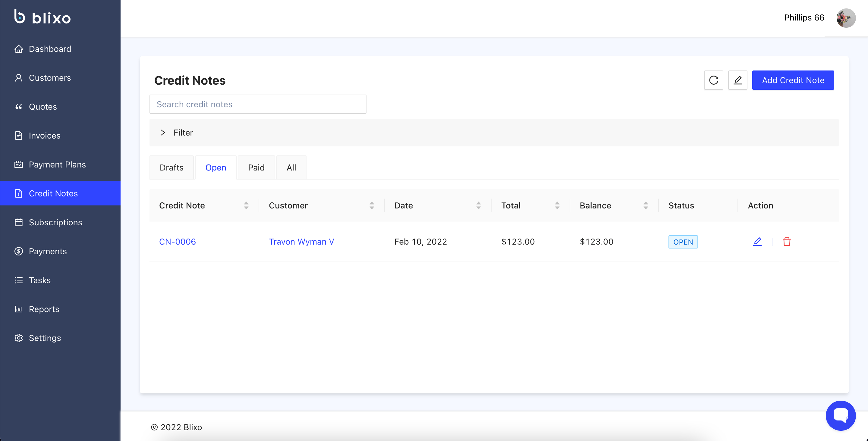
Task: Click the refresh credit notes icon
Action: point(713,80)
